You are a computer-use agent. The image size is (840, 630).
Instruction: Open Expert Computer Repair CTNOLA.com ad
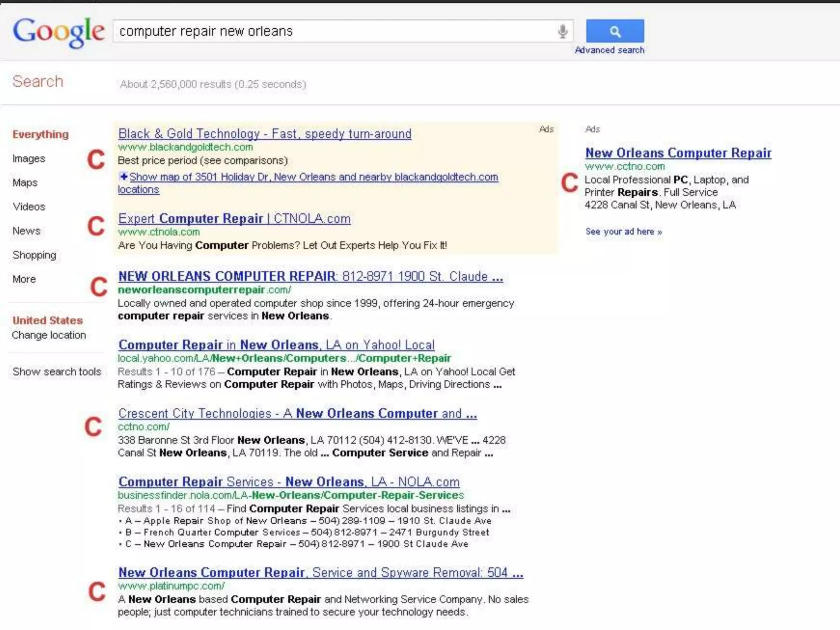234,219
